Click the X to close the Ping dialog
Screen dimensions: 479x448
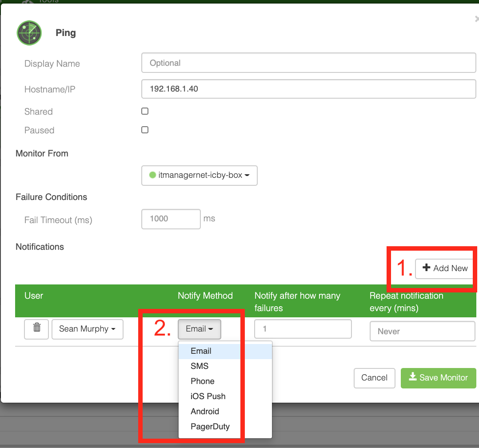pyautogui.click(x=476, y=19)
